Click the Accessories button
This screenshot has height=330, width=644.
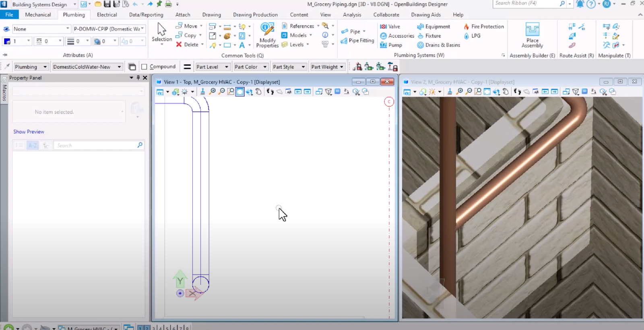[397, 36]
